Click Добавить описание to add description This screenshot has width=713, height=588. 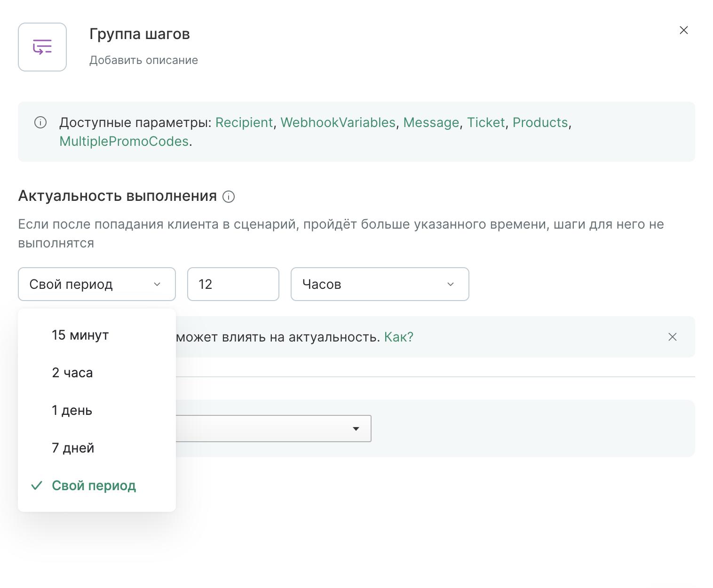coord(143,60)
